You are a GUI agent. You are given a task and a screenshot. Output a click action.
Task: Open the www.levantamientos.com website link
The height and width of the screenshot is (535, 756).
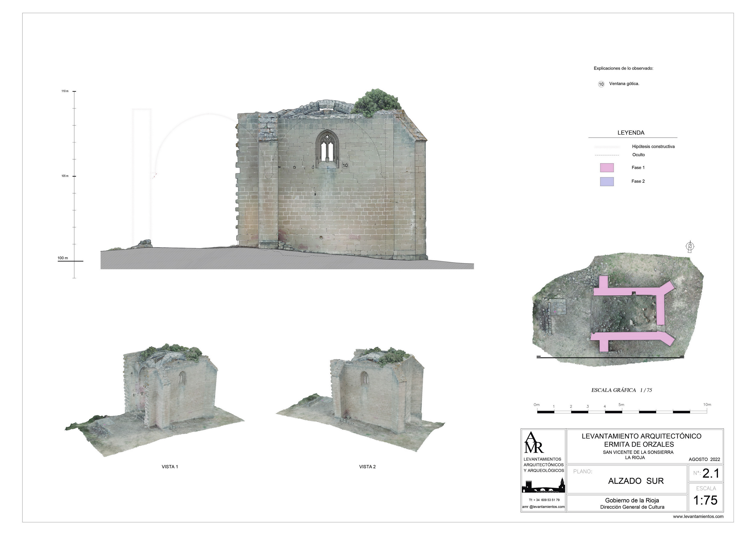(698, 516)
